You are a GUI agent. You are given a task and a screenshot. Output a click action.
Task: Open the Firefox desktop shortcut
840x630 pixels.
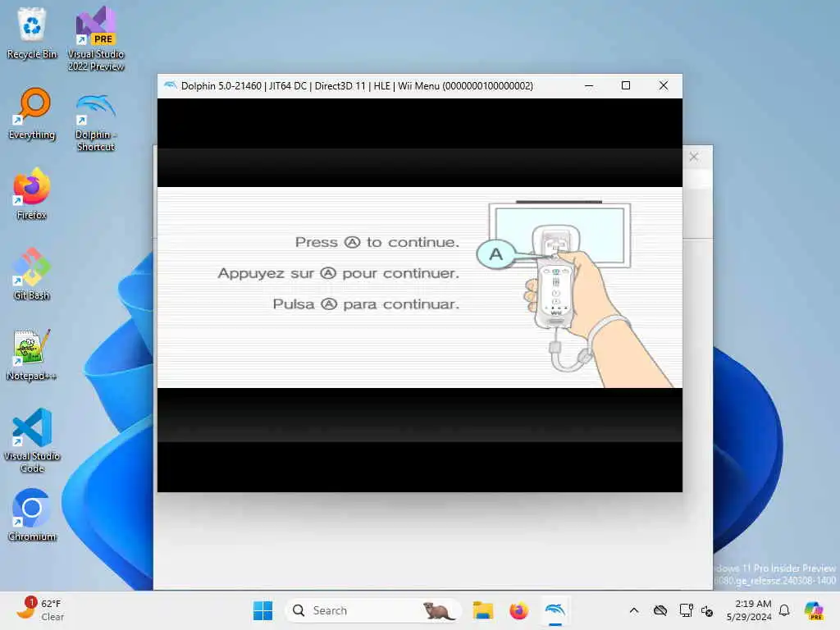tap(32, 194)
